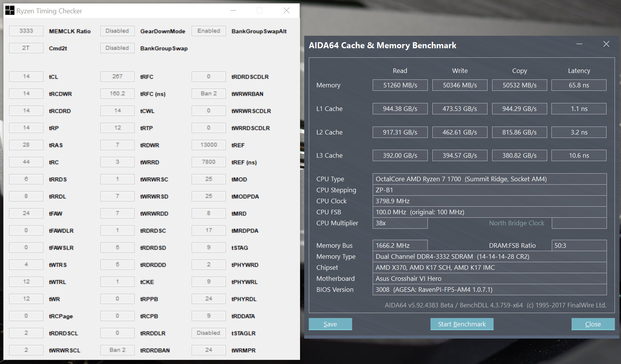
Task: Close AIDA64 window with the X icon
Action: click(x=606, y=44)
